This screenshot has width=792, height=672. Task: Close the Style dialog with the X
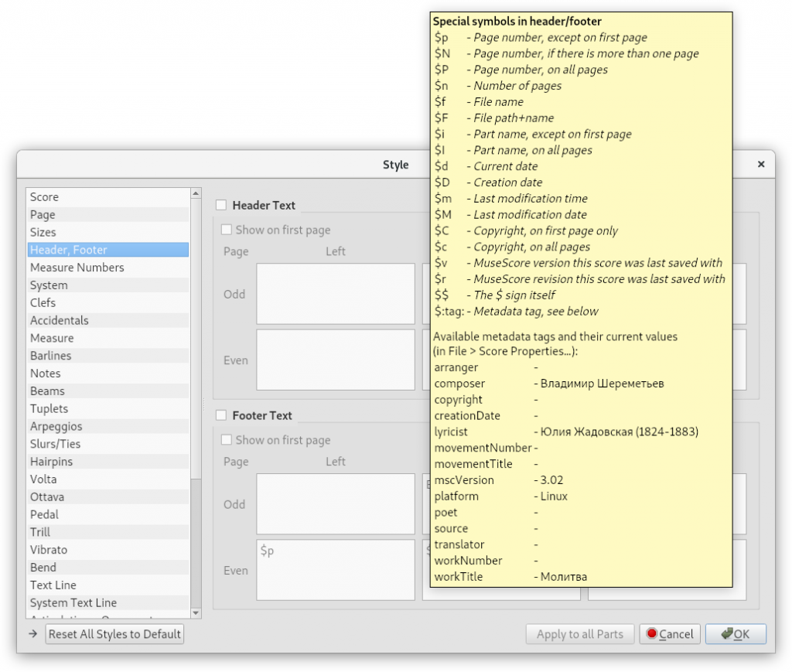(x=760, y=165)
